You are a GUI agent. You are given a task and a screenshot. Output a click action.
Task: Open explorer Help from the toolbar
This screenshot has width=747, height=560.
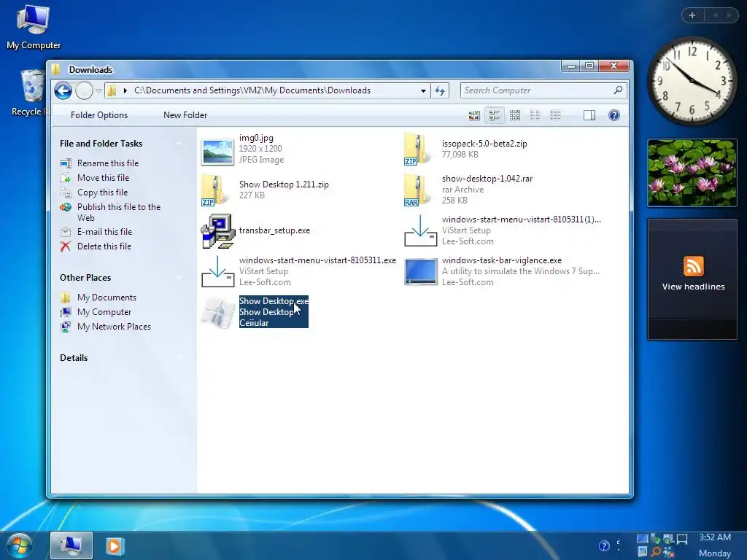tap(614, 115)
